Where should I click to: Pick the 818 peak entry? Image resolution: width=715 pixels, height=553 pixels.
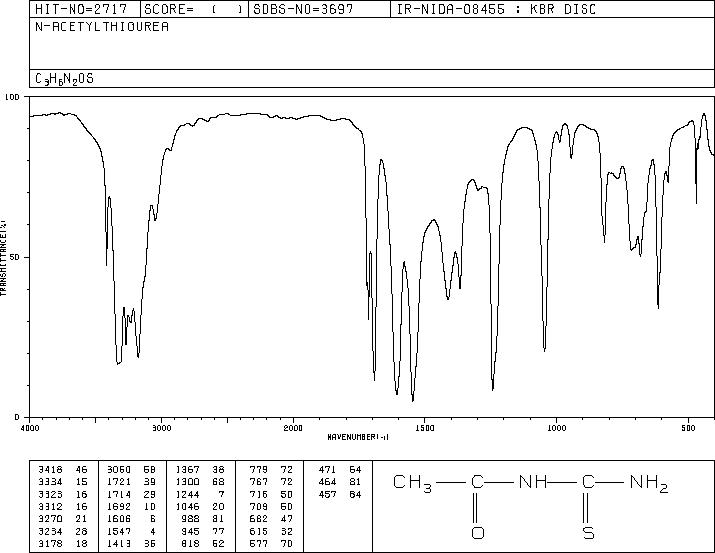[x=191, y=544]
